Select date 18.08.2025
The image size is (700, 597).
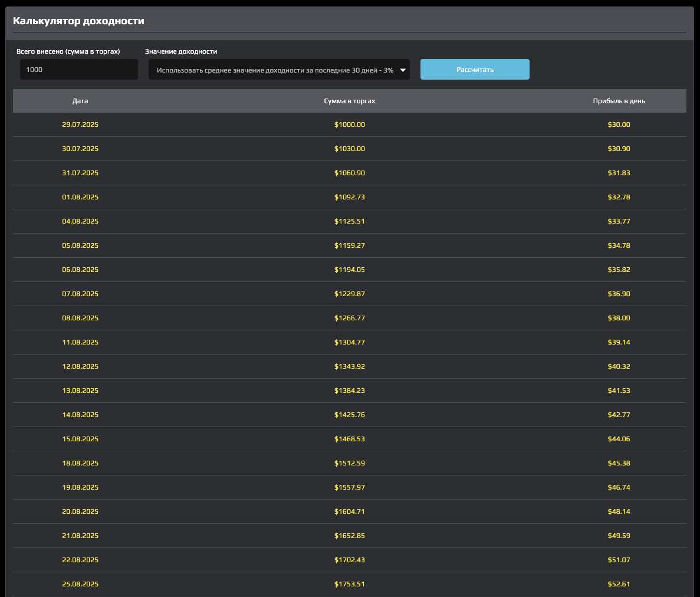click(80, 463)
